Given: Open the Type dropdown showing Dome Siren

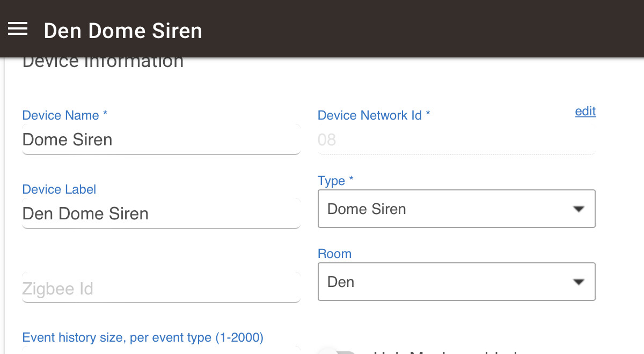Looking at the screenshot, I should click(x=457, y=208).
